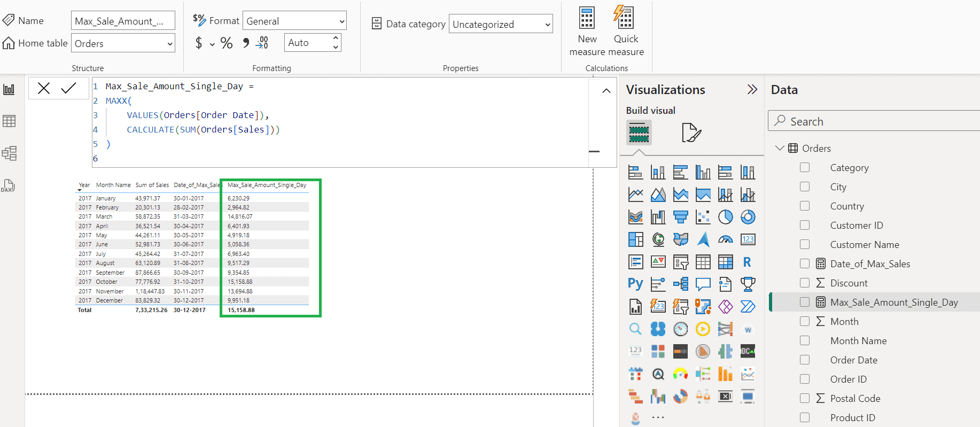Image resolution: width=980 pixels, height=427 pixels.
Task: Collapse the Orders table tree
Action: [780, 148]
